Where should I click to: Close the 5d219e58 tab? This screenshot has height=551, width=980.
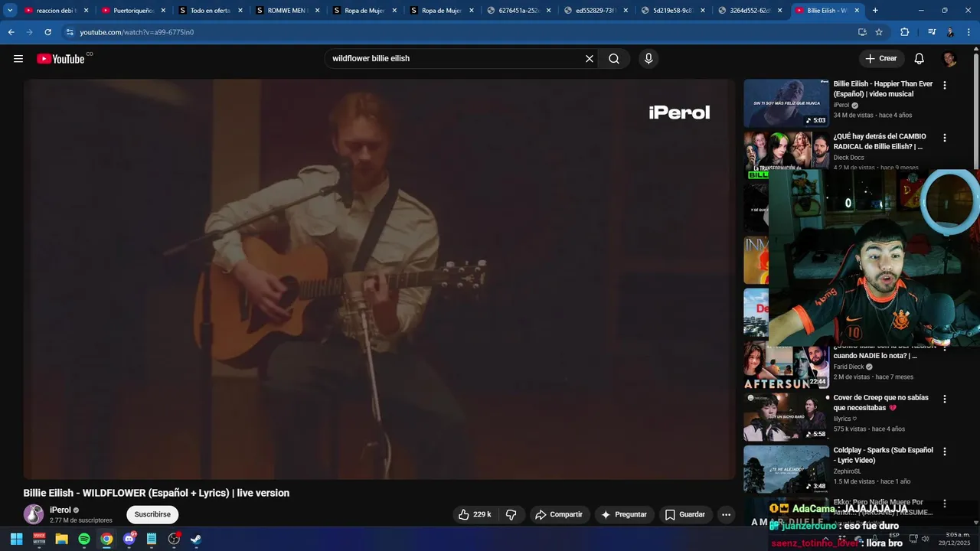point(703,11)
